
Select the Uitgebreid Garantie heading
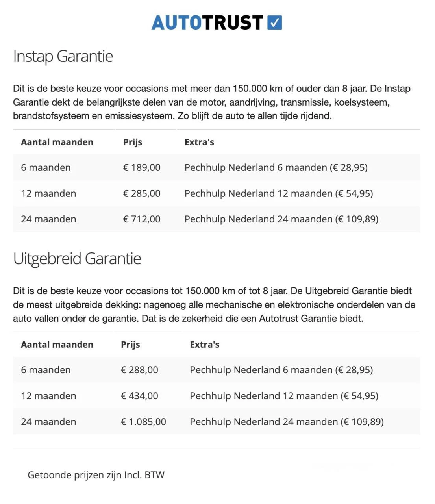(77, 259)
